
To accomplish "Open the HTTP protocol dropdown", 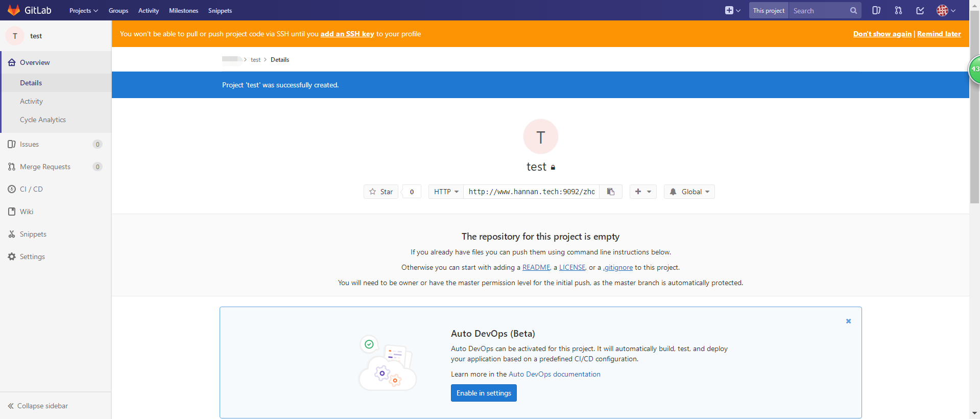I will click(x=446, y=192).
